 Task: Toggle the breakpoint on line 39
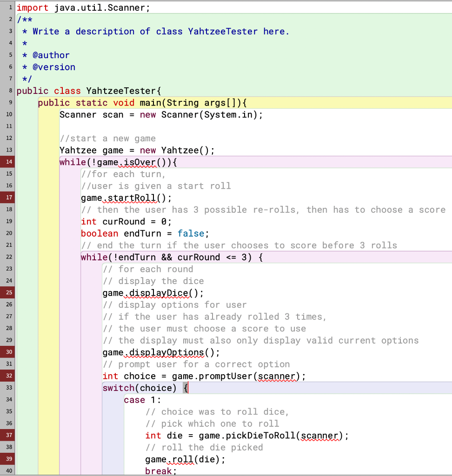pos(7,459)
